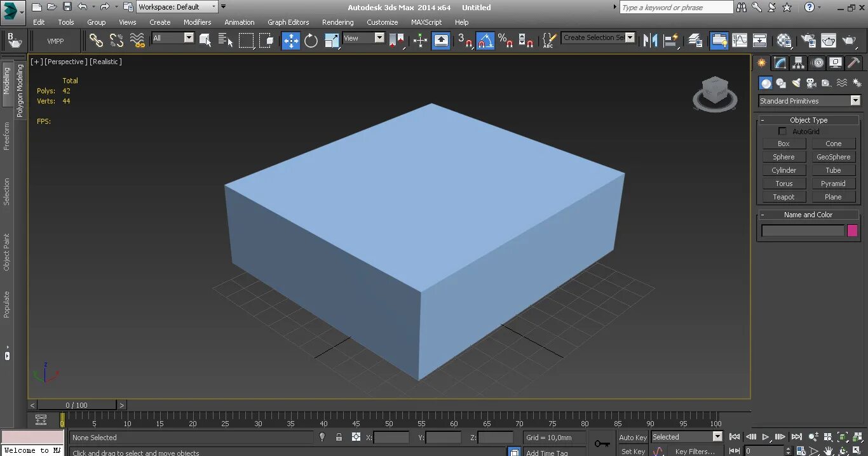
Task: Select the Cameras category icon
Action: pos(811,83)
